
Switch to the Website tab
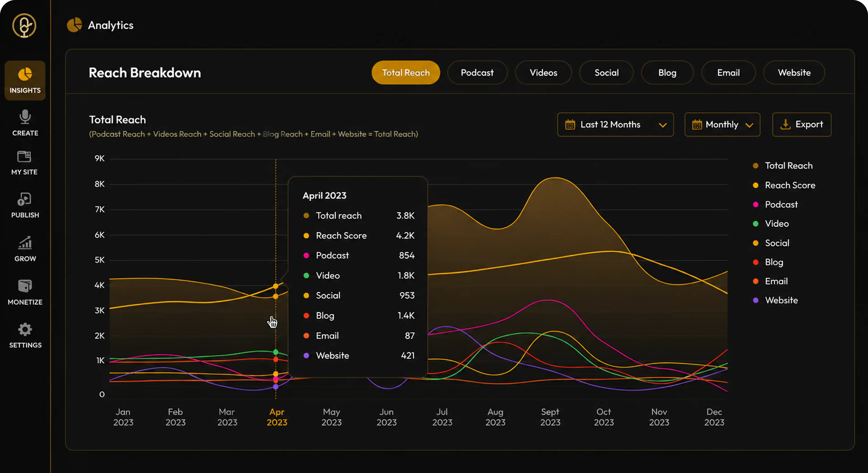[794, 72]
